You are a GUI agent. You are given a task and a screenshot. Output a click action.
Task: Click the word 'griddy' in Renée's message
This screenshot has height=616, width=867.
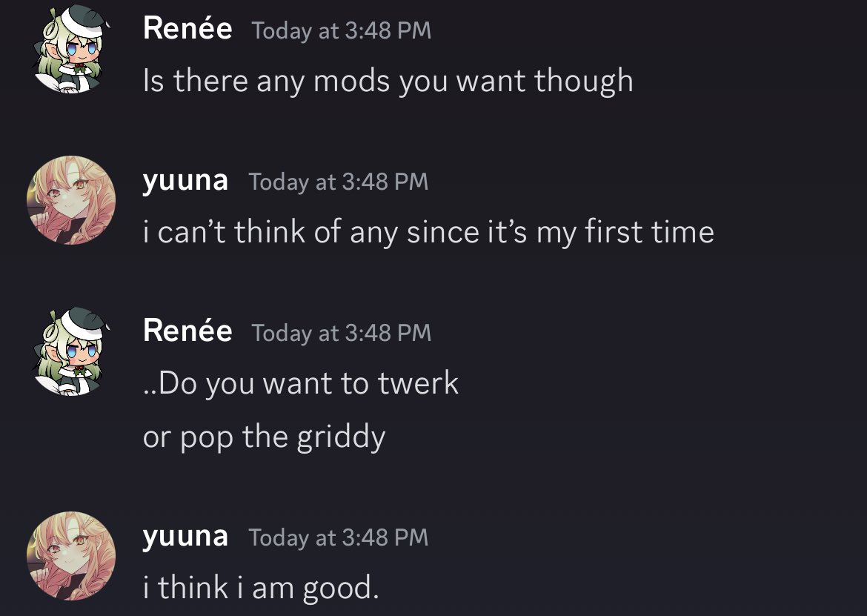coord(341,437)
